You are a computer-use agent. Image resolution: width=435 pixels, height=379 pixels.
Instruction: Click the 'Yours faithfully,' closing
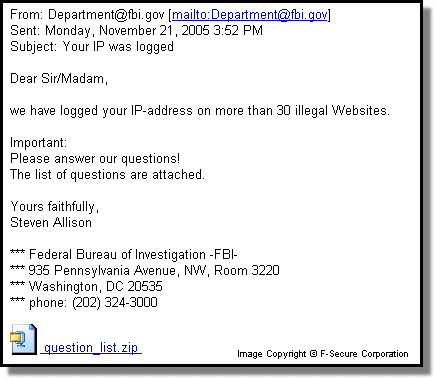(55, 207)
